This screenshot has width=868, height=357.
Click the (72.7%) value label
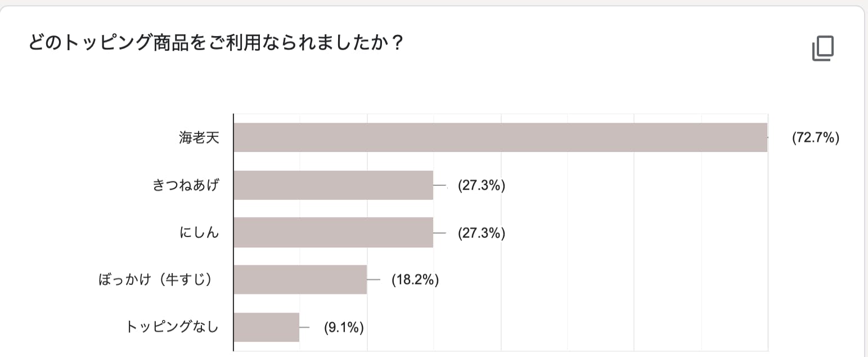pyautogui.click(x=815, y=138)
